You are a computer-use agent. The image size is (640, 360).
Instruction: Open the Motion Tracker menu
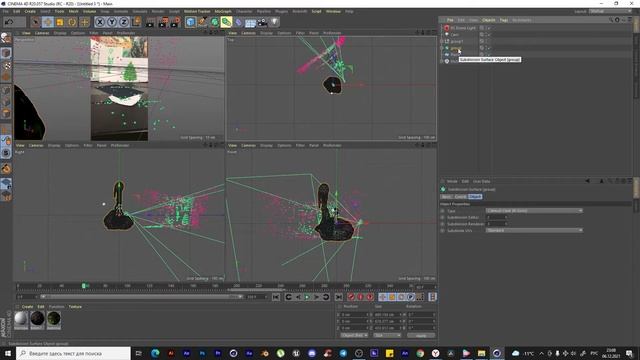197,11
